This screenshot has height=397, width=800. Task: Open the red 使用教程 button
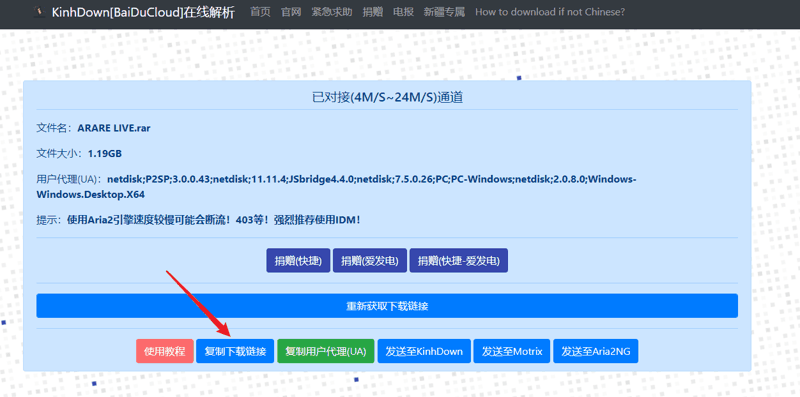(x=165, y=351)
